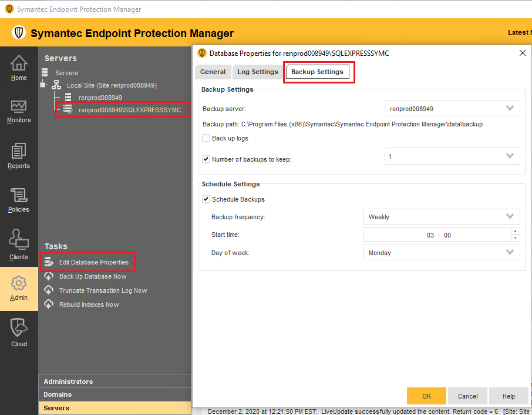Open the Domains pane
Viewport: 532px width, 415px height.
[x=115, y=394]
